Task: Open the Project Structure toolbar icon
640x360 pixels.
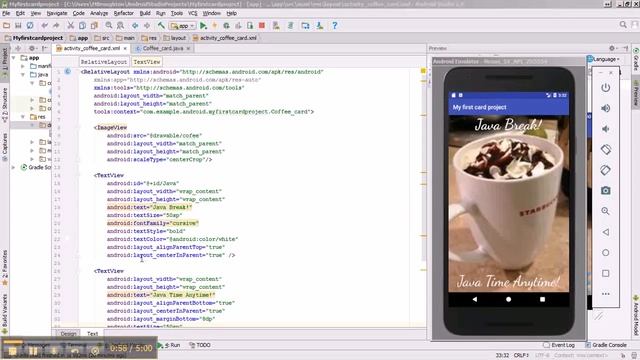Action: [x=305, y=25]
